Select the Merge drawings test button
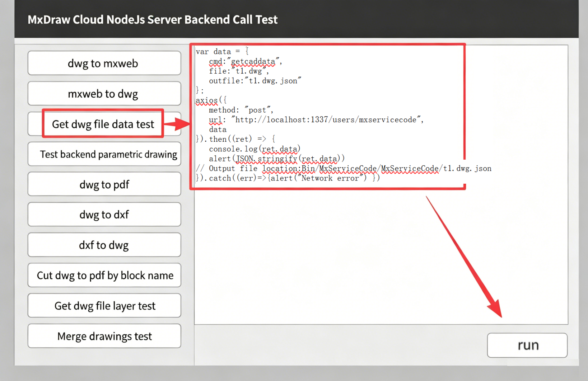588x381 pixels. (104, 336)
